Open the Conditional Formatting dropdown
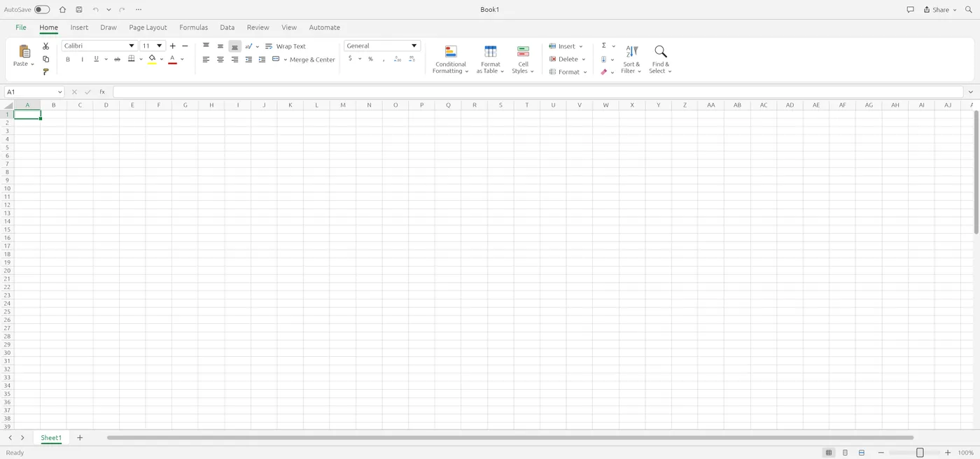980x459 pixels. [451, 60]
